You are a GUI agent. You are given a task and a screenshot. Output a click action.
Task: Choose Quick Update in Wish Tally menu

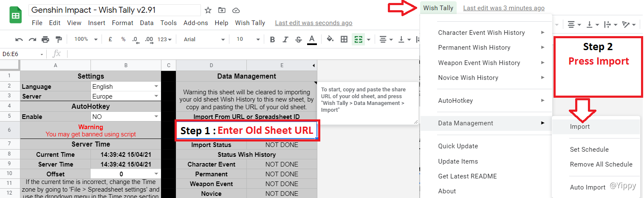click(x=458, y=146)
